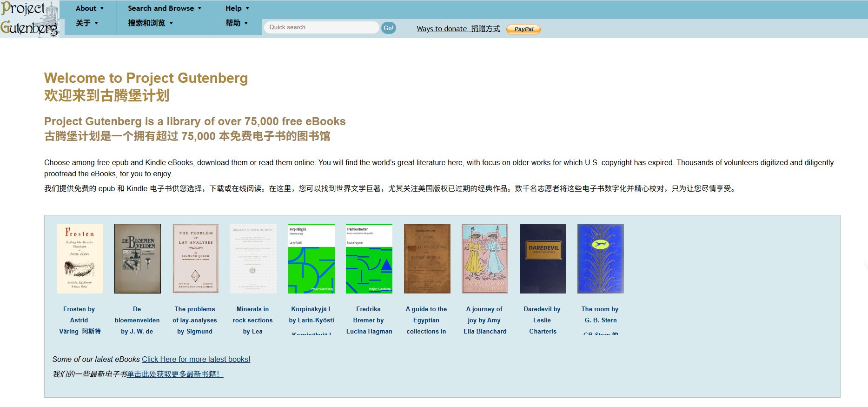Image resolution: width=868 pixels, height=407 pixels.
Task: Open the A Journey of Joy cover
Action: [x=485, y=259]
